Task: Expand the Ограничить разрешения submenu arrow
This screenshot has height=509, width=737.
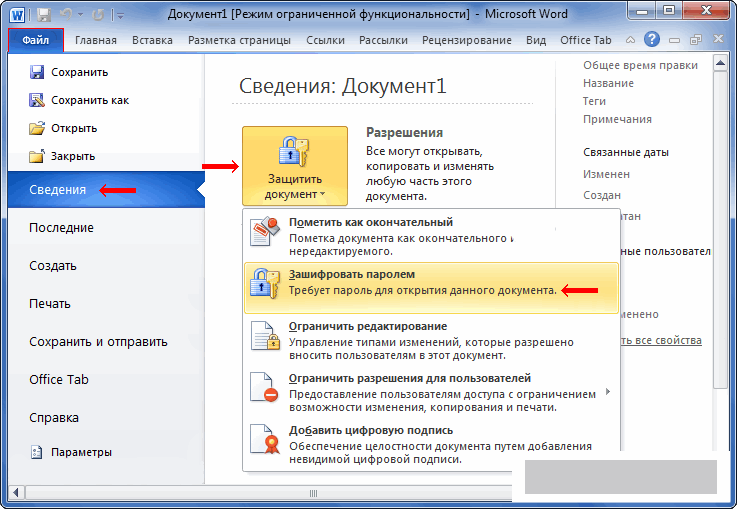Action: [608, 392]
